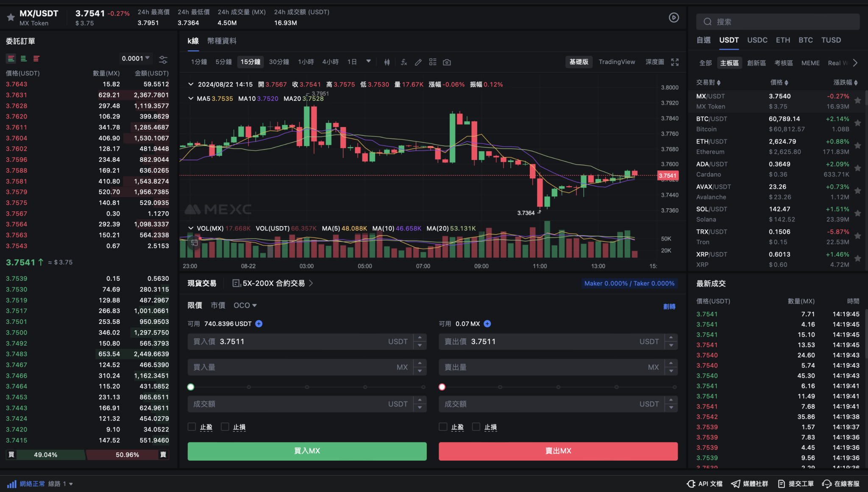Open candlestick chart style icon

[387, 62]
